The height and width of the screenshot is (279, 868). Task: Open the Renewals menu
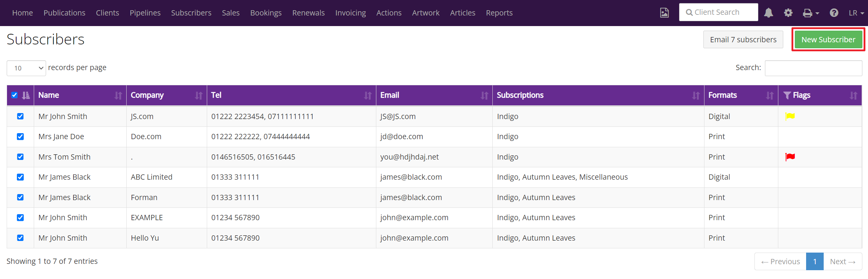point(308,13)
